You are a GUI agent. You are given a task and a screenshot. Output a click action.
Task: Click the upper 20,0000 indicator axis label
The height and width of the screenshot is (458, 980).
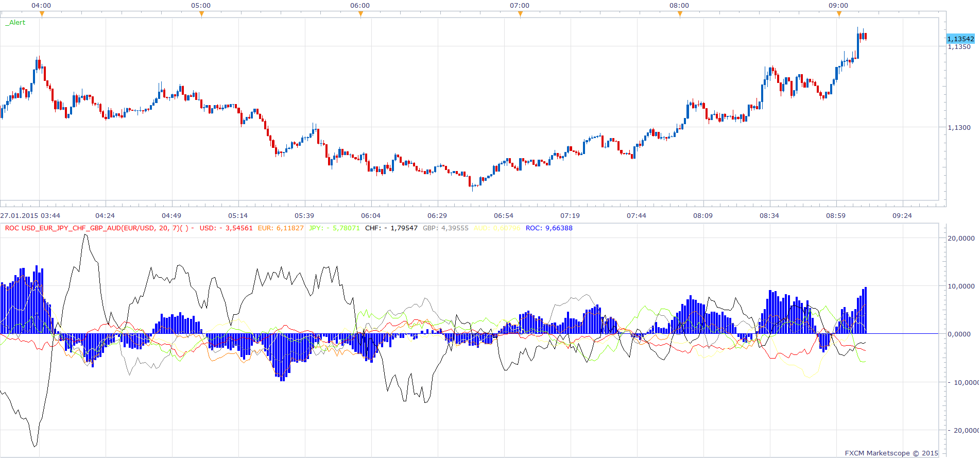click(x=961, y=239)
